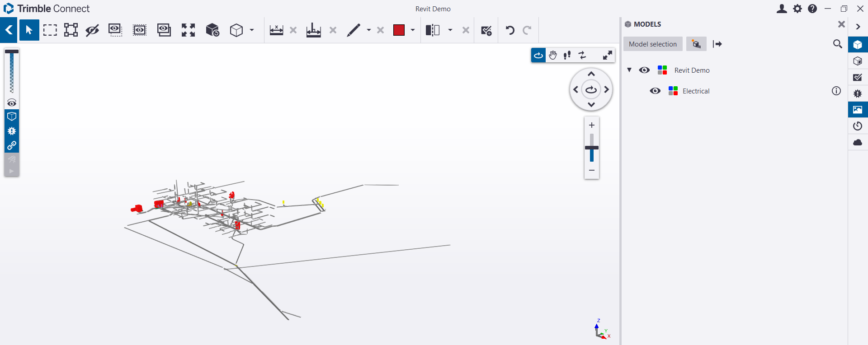Click the fullscreen expand arrows icon
The image size is (868, 345).
[608, 55]
